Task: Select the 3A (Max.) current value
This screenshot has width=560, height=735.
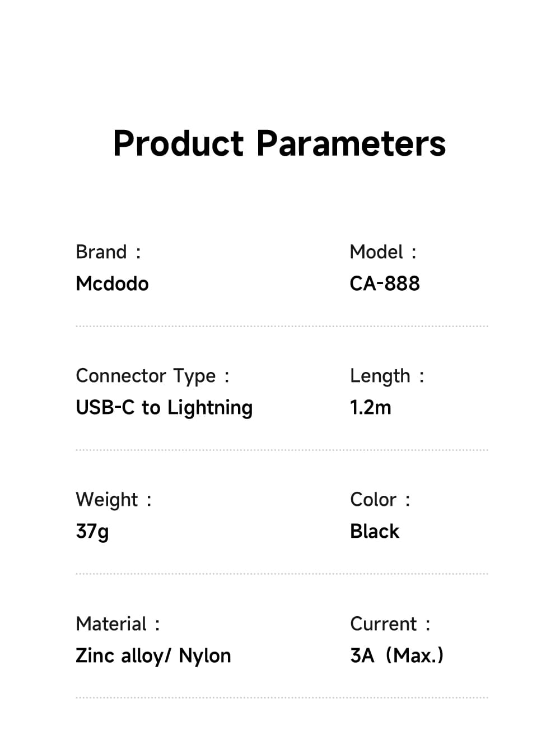Action: (396, 656)
